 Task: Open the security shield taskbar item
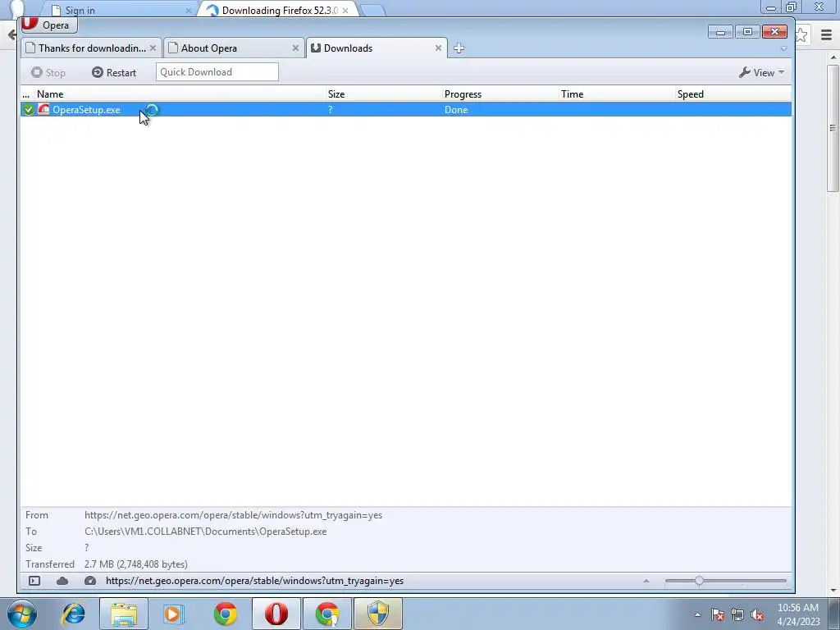(x=378, y=614)
